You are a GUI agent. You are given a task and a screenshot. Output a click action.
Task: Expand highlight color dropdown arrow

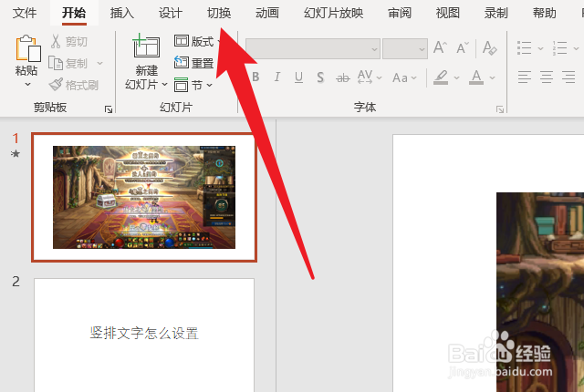coord(456,77)
